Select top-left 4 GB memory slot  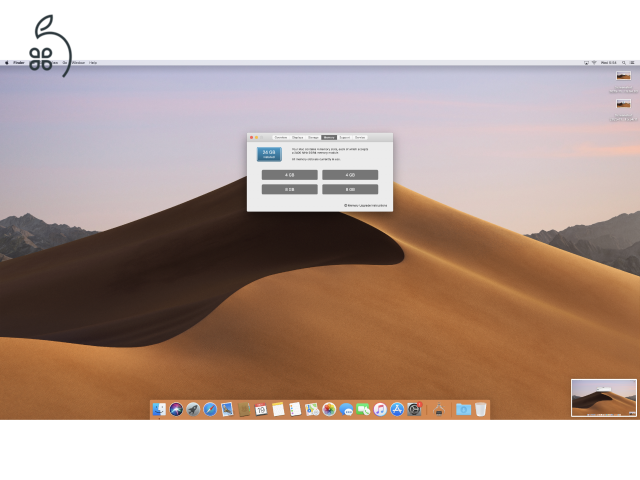pyautogui.click(x=289, y=175)
